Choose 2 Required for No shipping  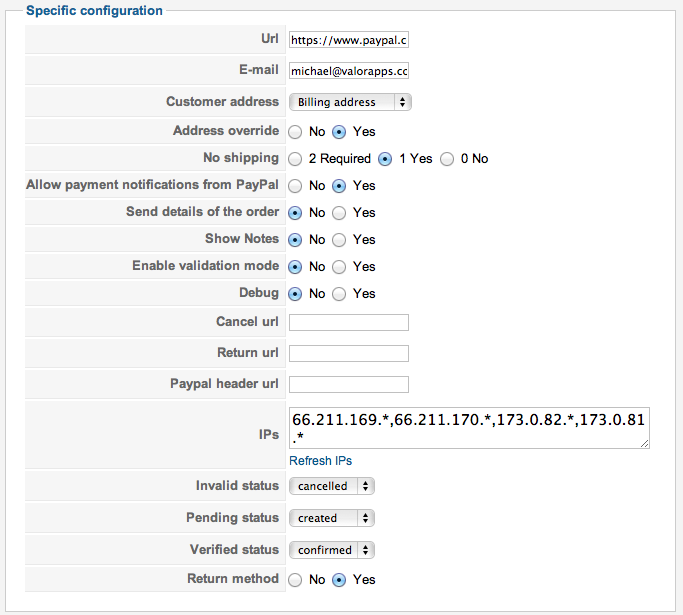(x=295, y=158)
